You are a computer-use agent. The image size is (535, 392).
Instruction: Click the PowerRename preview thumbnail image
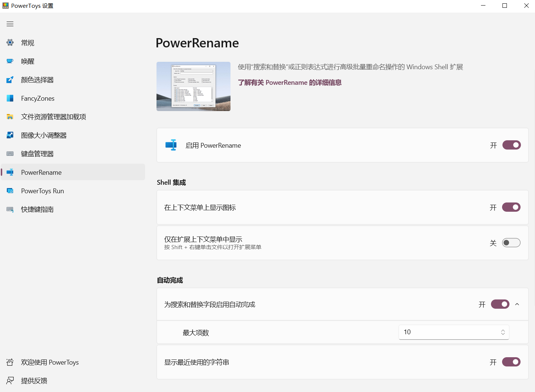(x=194, y=86)
